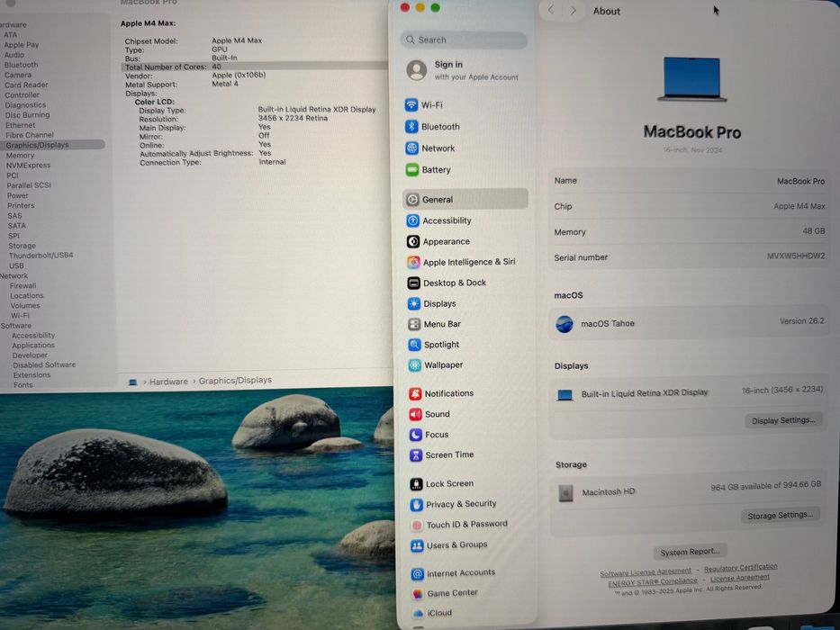Sign in with your Apple Account
840x630 pixels.
tap(476, 70)
